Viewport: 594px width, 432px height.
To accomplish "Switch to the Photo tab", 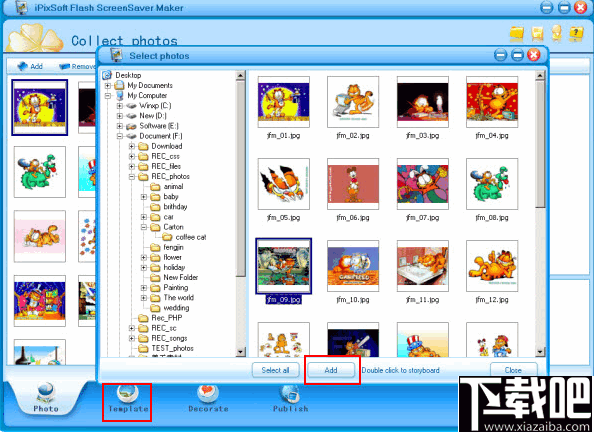I will coord(45,398).
